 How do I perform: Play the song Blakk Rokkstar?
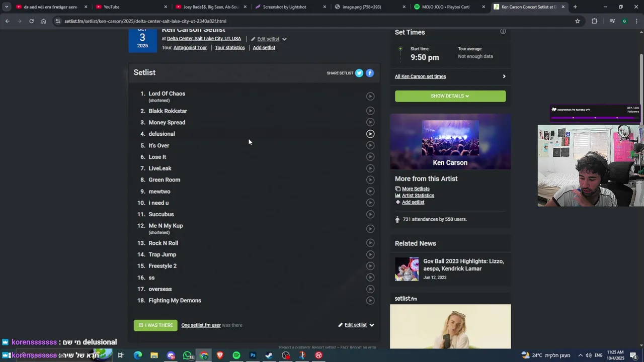pyautogui.click(x=370, y=111)
